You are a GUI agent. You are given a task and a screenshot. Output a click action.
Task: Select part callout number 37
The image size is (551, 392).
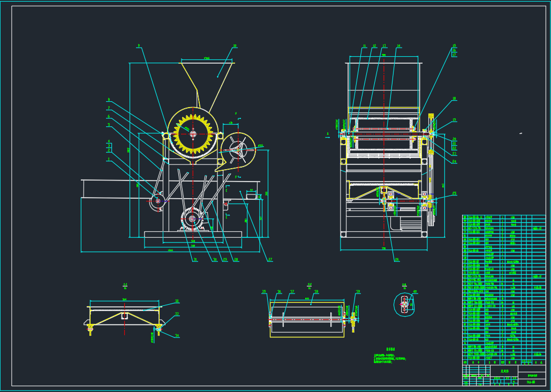(292, 291)
